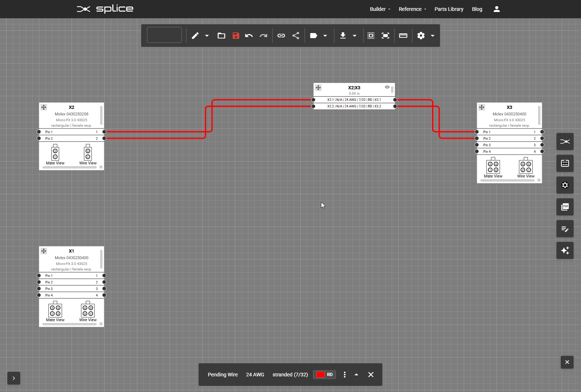The height and width of the screenshot is (392, 581).
Task: Copy the shareable link using the link icon
Action: [281, 36]
